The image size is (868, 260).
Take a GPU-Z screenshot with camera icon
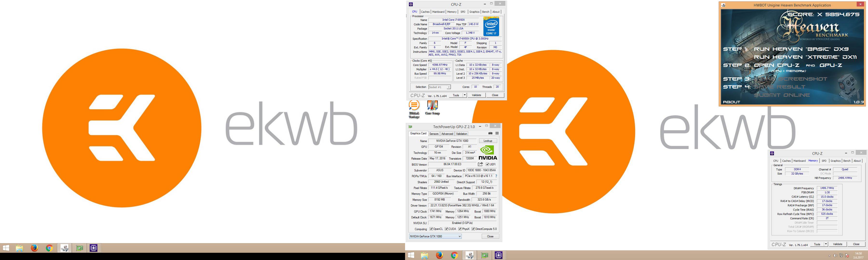490,134
